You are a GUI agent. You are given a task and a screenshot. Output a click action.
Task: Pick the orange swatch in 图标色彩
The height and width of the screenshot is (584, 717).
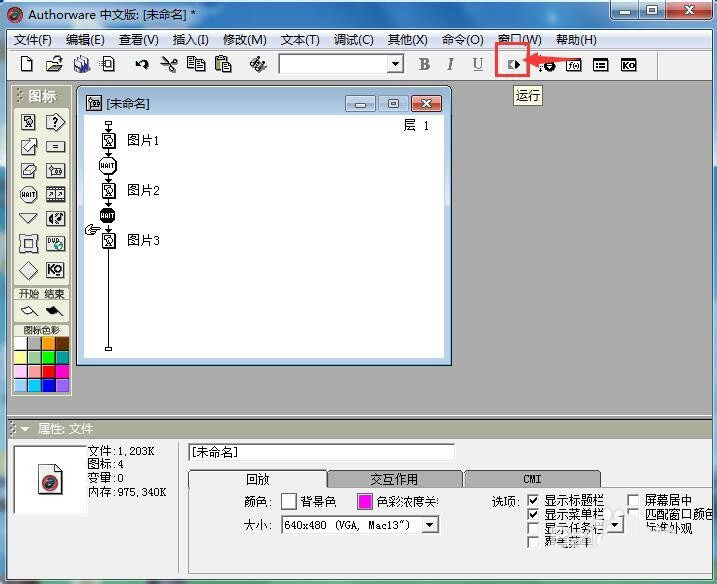tap(48, 343)
